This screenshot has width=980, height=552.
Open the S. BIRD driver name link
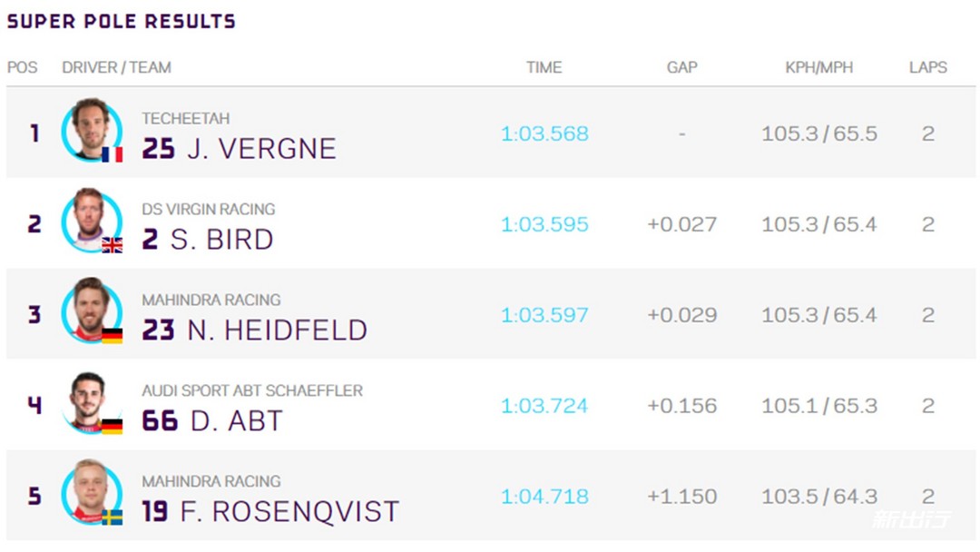tap(222, 240)
